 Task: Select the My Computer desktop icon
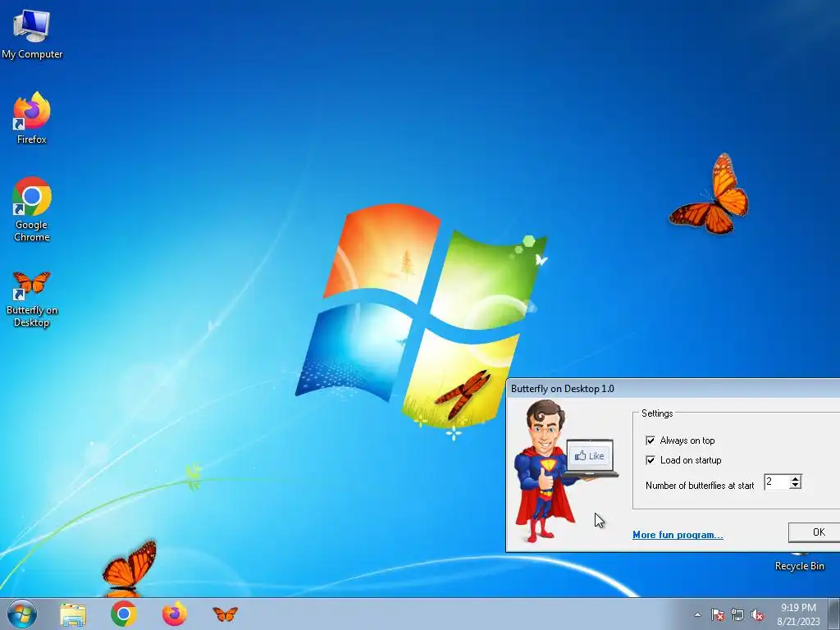pyautogui.click(x=32, y=34)
